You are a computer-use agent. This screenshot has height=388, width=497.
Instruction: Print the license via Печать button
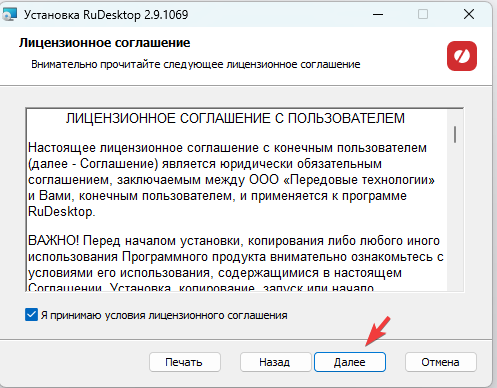(x=185, y=362)
